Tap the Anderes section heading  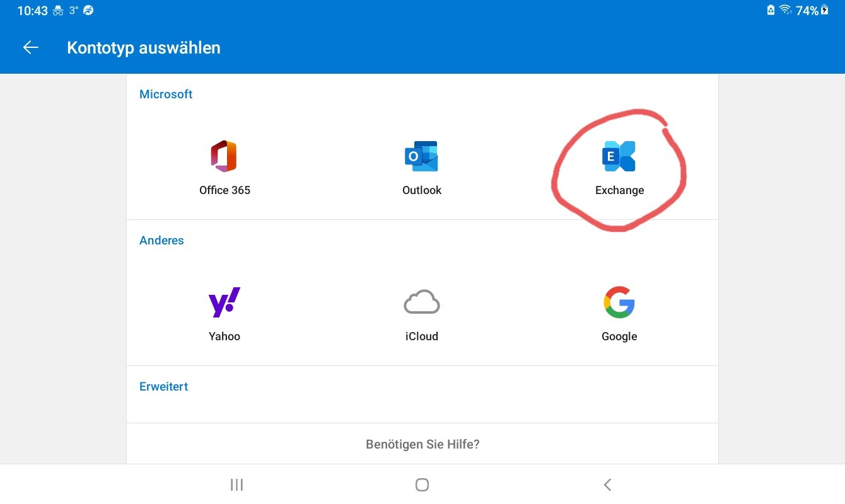161,240
